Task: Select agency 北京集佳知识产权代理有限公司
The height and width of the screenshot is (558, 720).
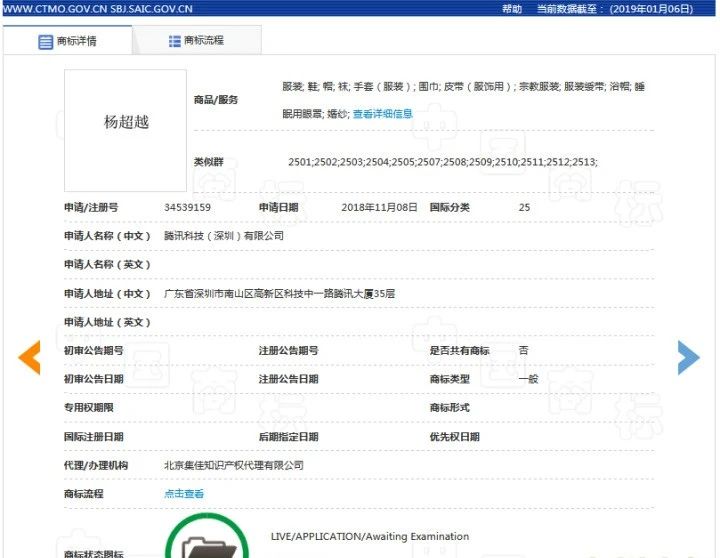Action: (234, 465)
